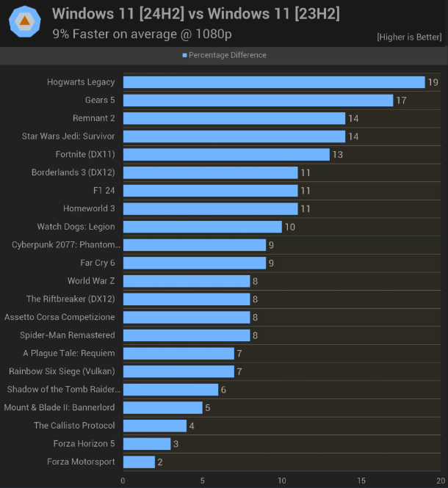Click the orange triangle logo icon
Image resolution: width=448 pixels, height=488 pixels.
pos(25,22)
